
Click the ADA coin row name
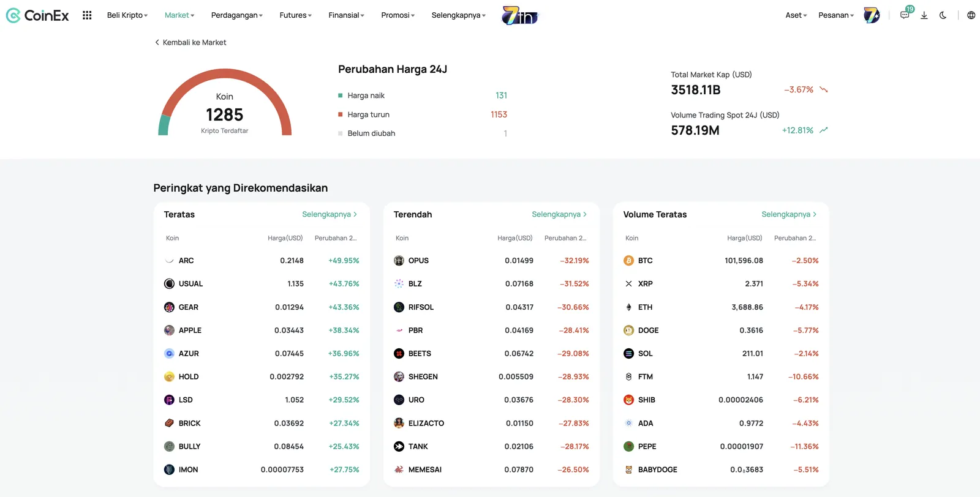pyautogui.click(x=646, y=424)
